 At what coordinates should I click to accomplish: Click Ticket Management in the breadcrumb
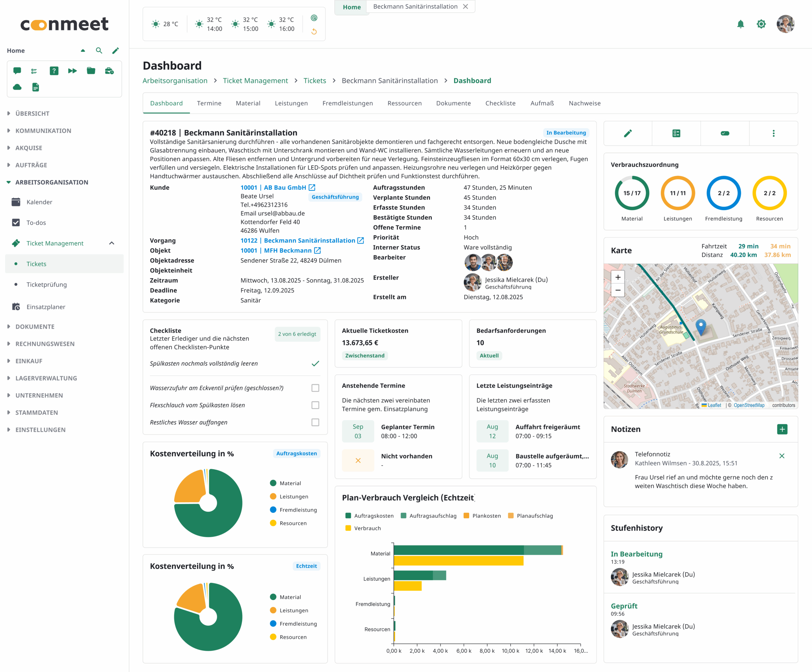coord(255,81)
